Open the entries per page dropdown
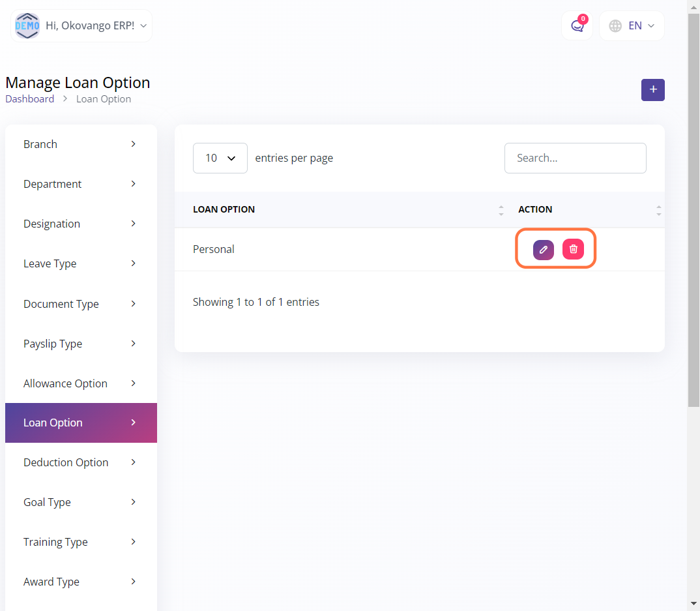700x611 pixels. pos(220,158)
